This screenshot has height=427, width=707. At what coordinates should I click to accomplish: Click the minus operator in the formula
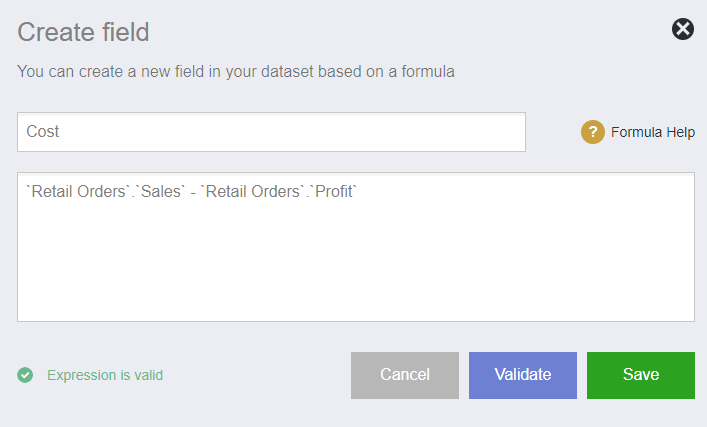click(193, 193)
